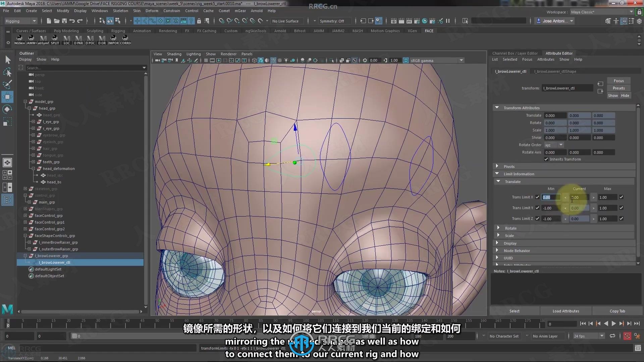Screen dimensions: 644x362
Task: Toggle Trans Limit Y checkbox
Action: click(x=537, y=208)
